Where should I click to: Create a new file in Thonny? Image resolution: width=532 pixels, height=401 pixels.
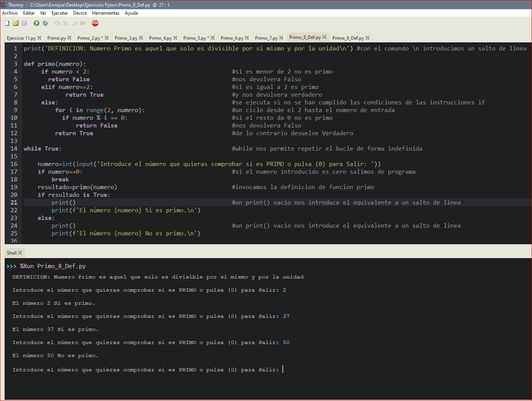(x=7, y=23)
